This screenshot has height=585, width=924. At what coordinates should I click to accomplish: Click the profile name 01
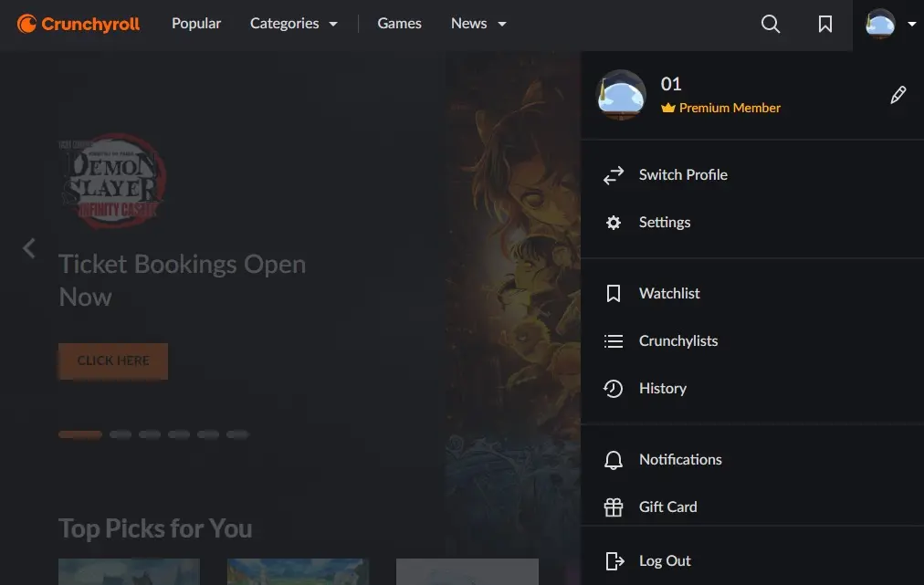point(671,84)
